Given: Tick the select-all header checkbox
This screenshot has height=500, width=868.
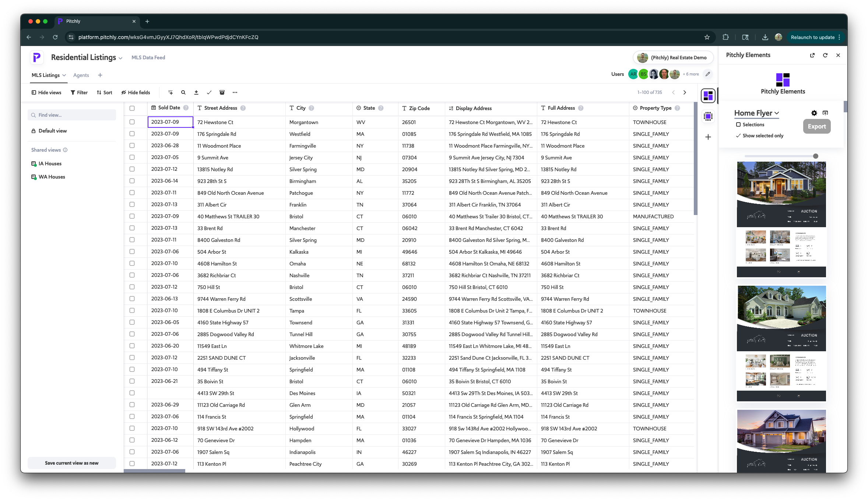Looking at the screenshot, I should (132, 108).
